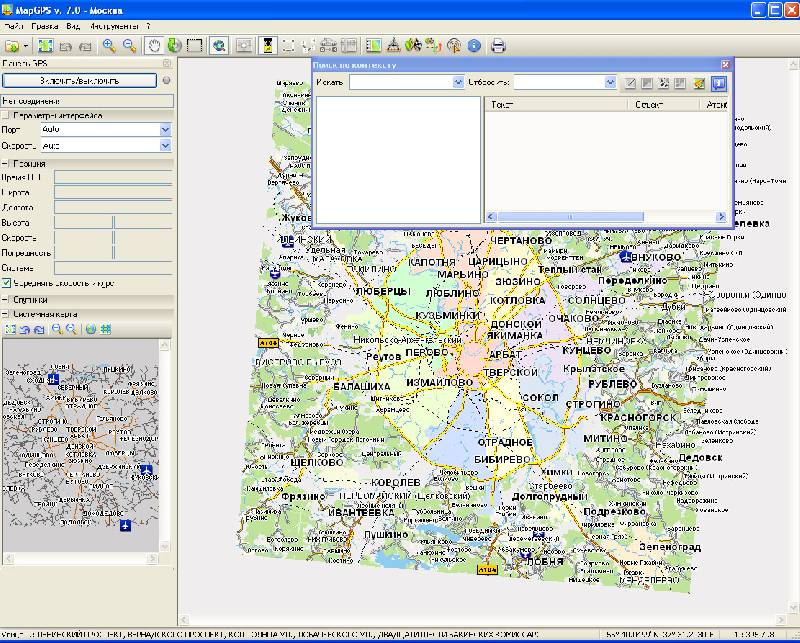Toggle the Параметры интерфейса checkbox

5,115
